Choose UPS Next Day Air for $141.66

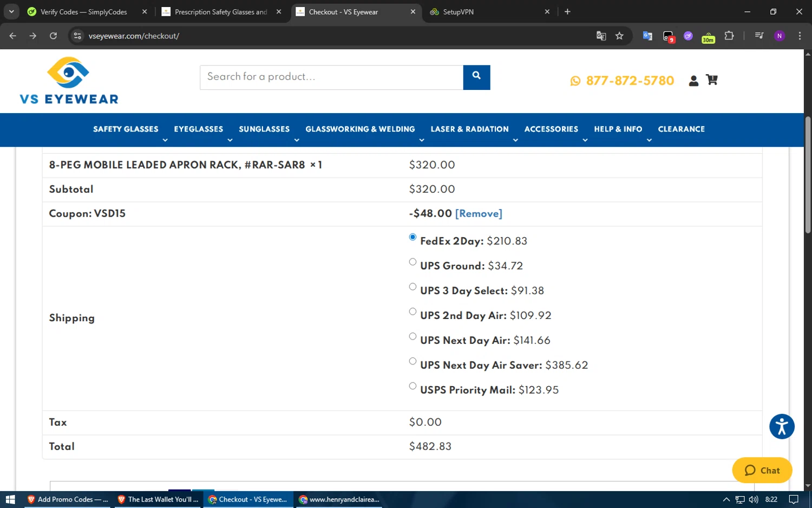tap(412, 337)
